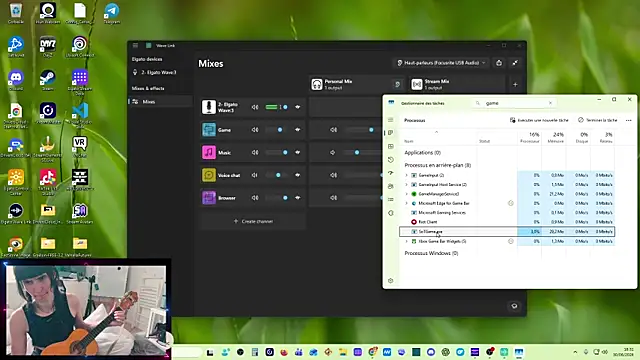This screenshot has height=360, width=640.
Task: Open the Users tab in Task Manager
Action: coord(391,186)
